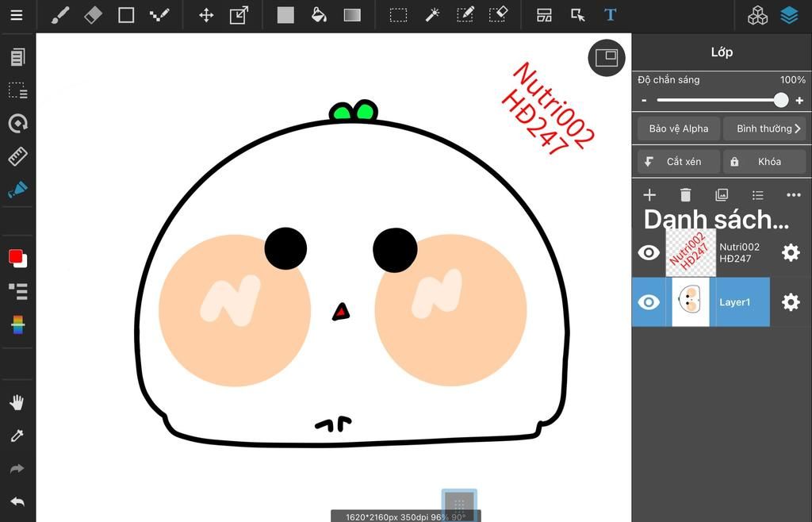Select the Selection Pen tool

465,15
